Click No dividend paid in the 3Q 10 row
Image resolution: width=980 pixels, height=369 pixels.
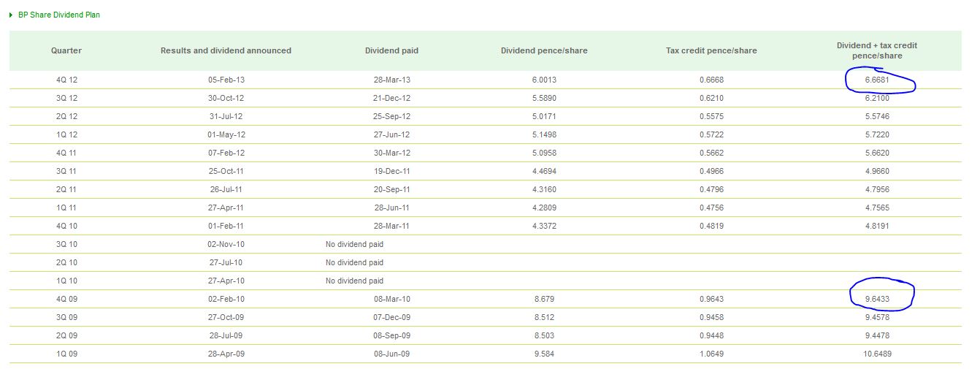[354, 244]
